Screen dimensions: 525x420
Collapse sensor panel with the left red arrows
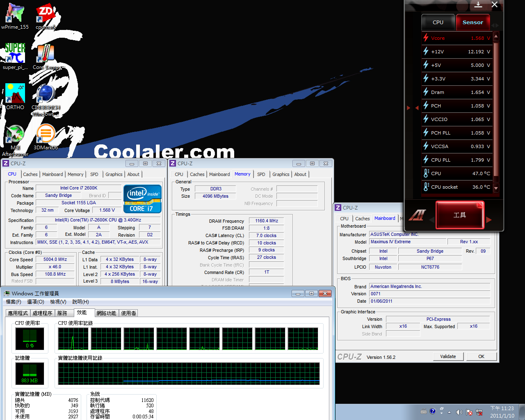[412, 108]
